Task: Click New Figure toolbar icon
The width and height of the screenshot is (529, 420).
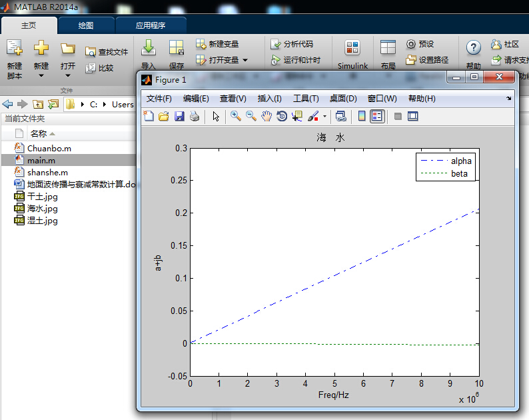Action: click(x=149, y=117)
